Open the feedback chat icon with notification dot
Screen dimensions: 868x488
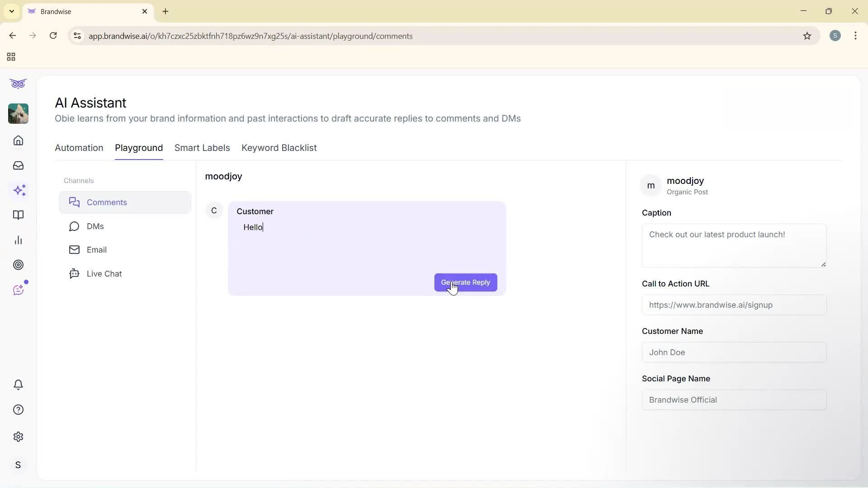pos(19,290)
